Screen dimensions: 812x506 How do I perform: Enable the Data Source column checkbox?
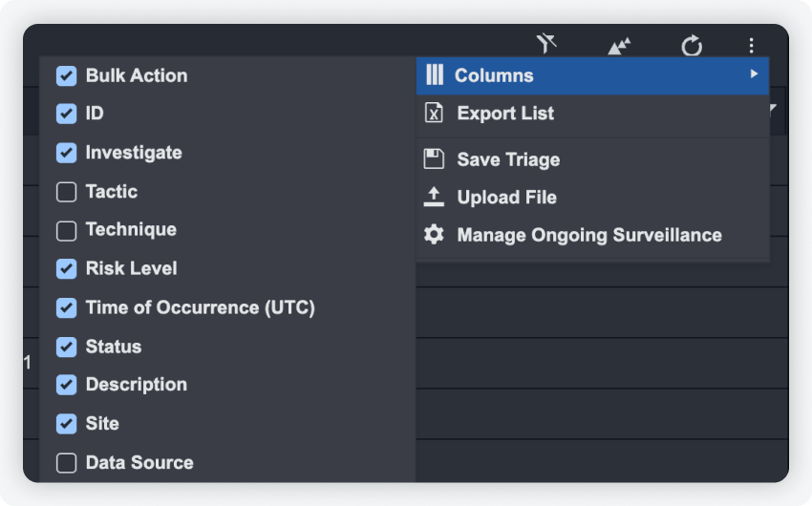[x=66, y=463]
